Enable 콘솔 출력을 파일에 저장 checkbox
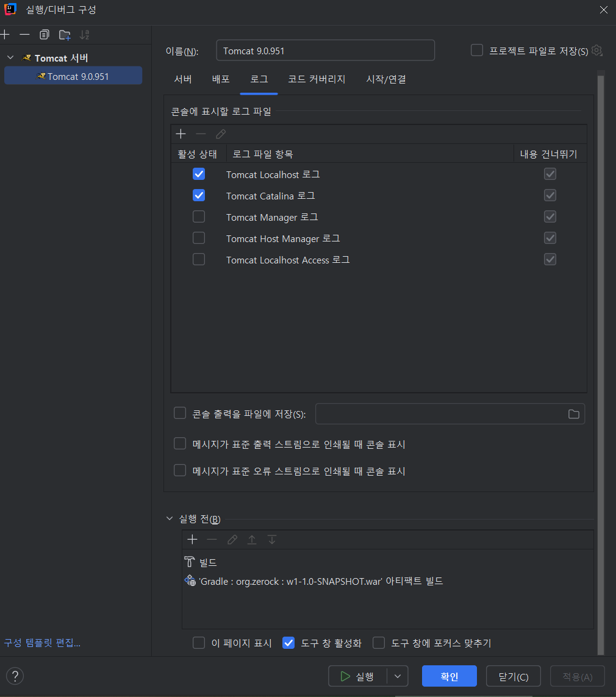The width and height of the screenshot is (616, 697). 180,413
